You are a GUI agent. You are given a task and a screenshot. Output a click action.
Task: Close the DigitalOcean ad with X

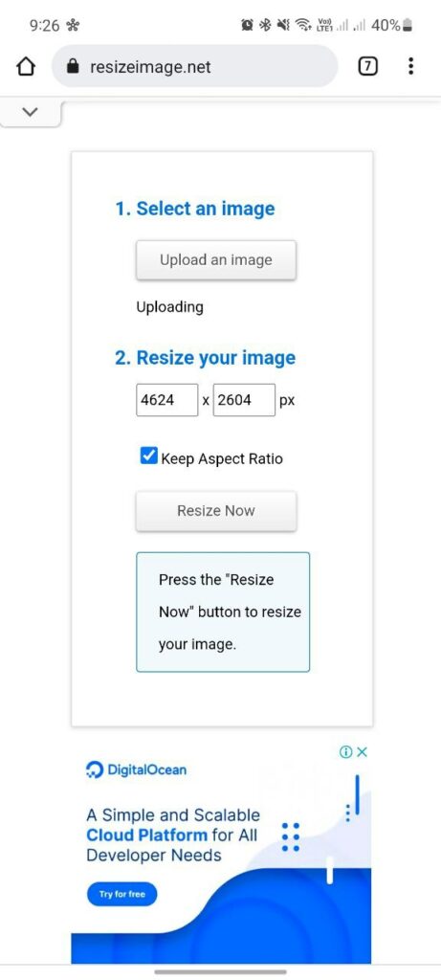pos(362,752)
